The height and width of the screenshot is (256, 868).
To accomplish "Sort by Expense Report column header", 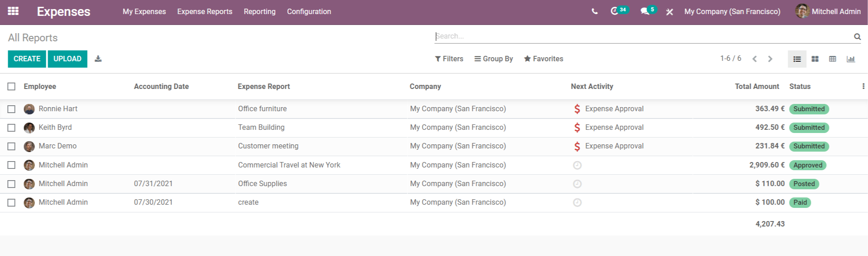I will coord(264,86).
